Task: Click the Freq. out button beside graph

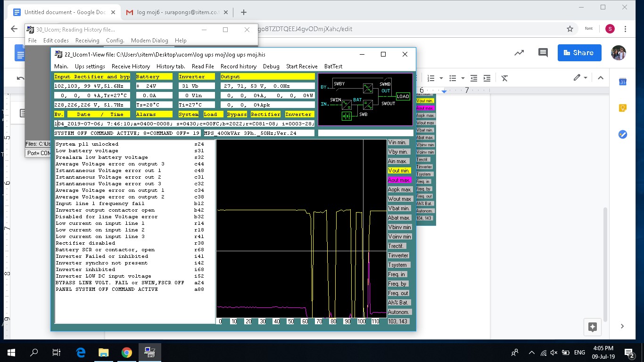Action: tap(399, 293)
